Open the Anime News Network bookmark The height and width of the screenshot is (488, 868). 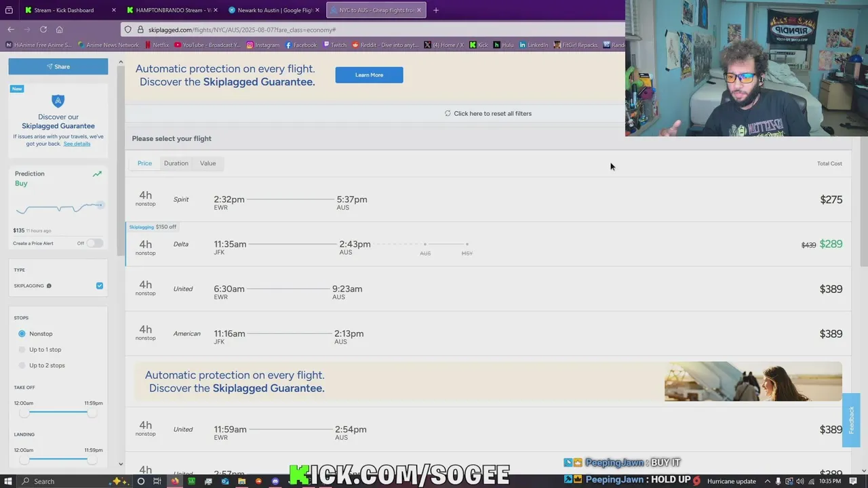pos(108,45)
